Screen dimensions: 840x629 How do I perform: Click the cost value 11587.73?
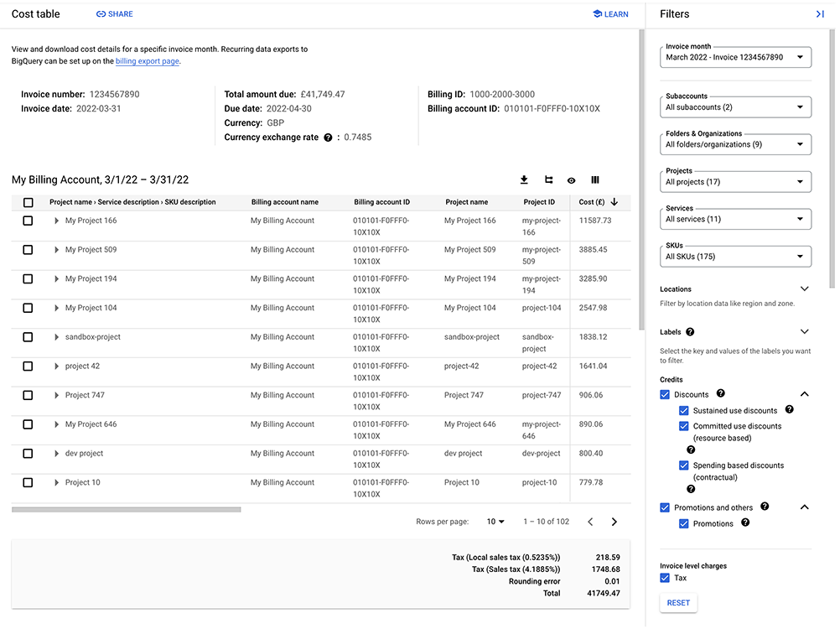594,221
